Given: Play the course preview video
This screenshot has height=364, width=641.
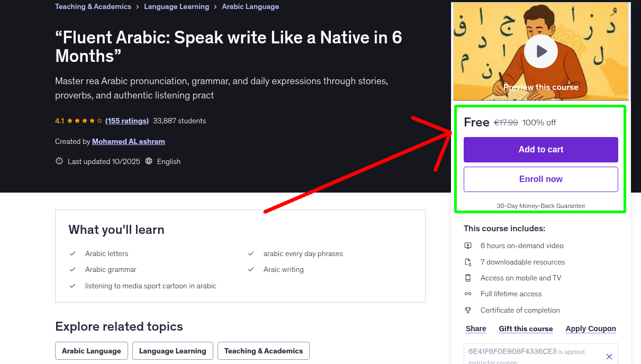Looking at the screenshot, I should click(x=540, y=51).
